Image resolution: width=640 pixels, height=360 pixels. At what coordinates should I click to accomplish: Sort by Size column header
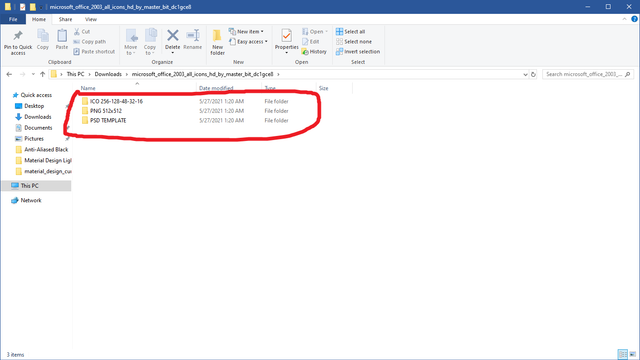(323, 88)
